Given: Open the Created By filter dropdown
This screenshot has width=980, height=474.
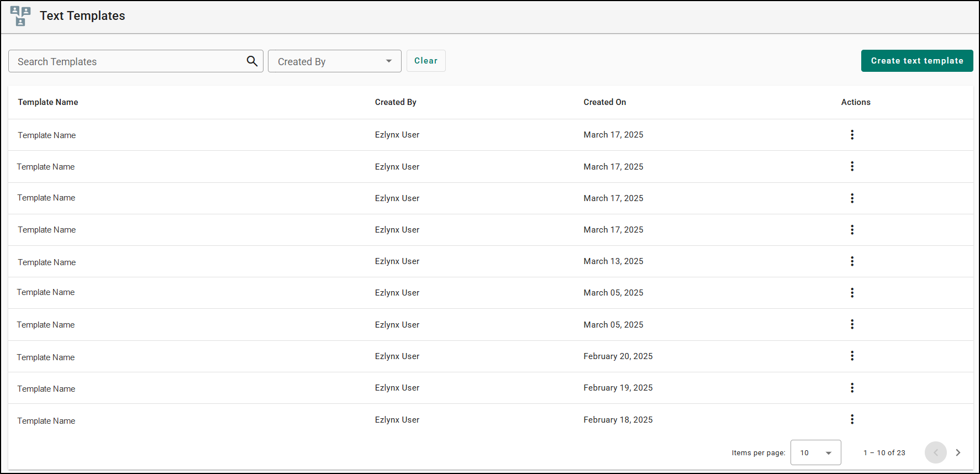Looking at the screenshot, I should (335, 61).
